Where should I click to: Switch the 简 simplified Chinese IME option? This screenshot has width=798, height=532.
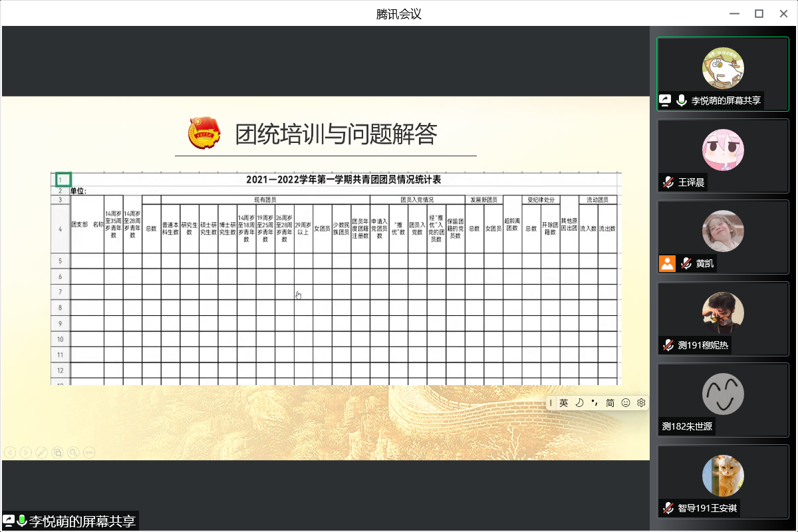point(610,402)
